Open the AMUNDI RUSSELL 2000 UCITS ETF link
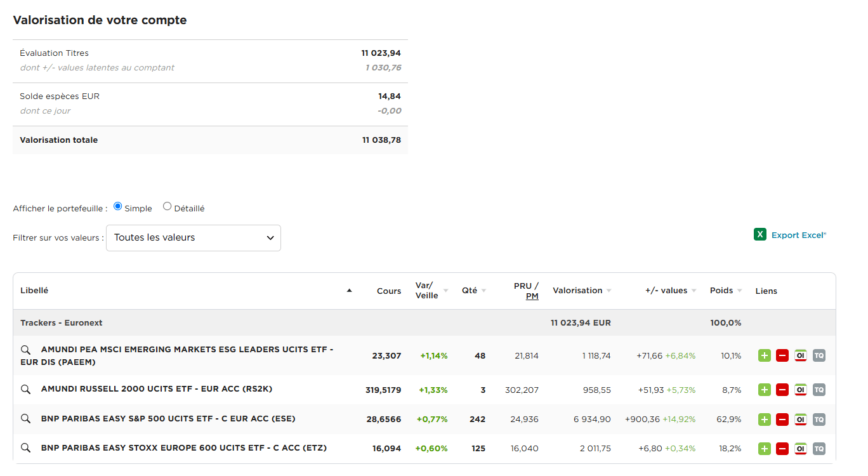This screenshot has width=868, height=476. [x=157, y=389]
